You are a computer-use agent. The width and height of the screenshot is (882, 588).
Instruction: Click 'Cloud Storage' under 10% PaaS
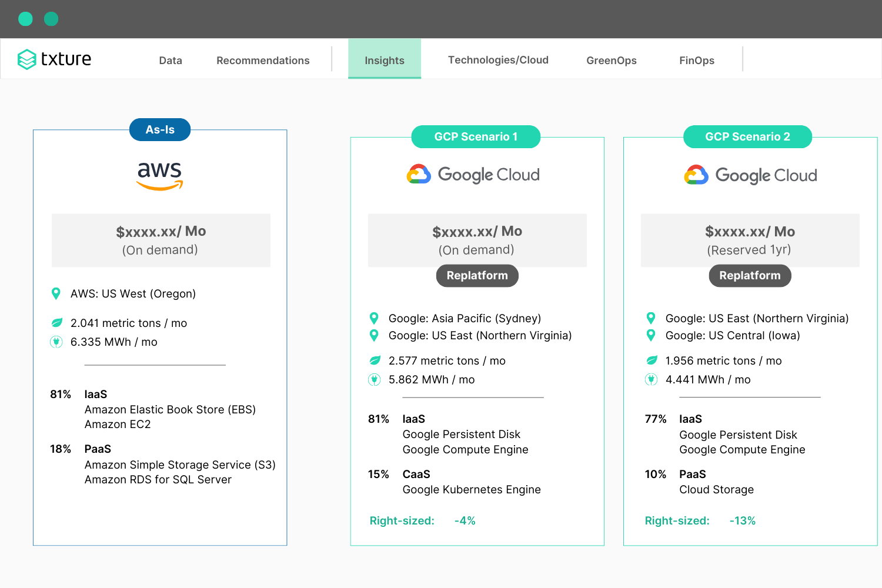[x=717, y=489]
